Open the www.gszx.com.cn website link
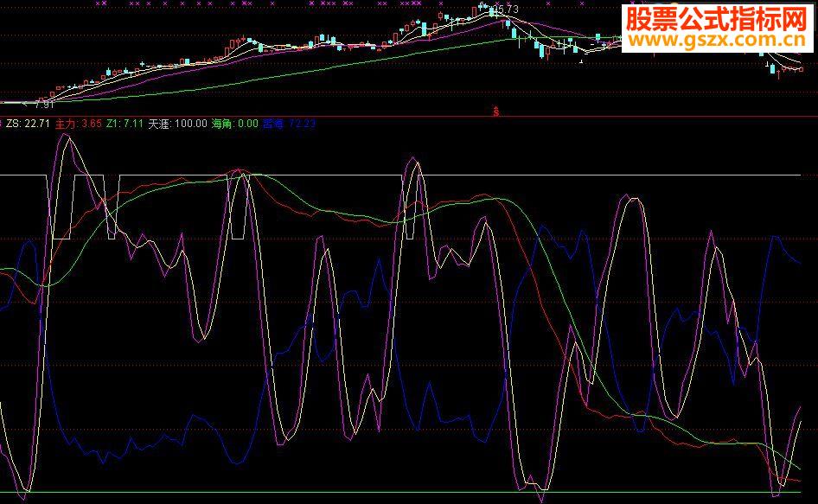The width and height of the screenshot is (818, 504). click(717, 40)
